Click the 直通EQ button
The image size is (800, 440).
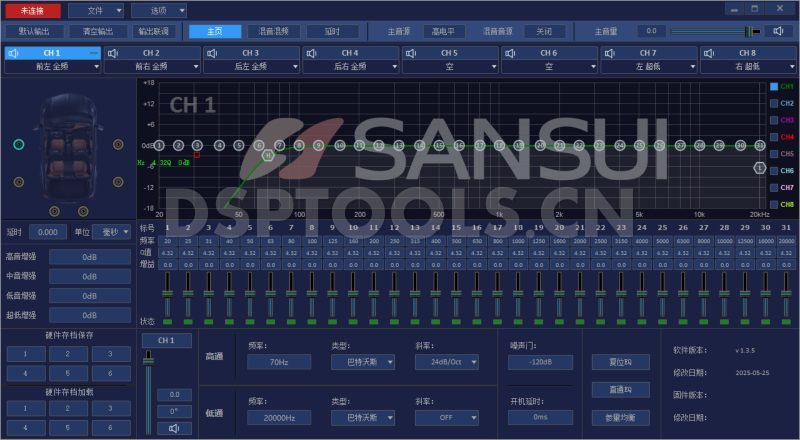pyautogui.click(x=621, y=389)
